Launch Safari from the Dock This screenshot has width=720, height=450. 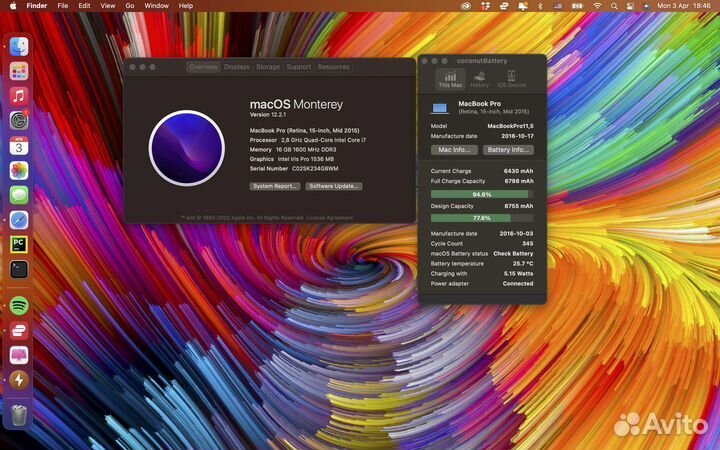19,220
